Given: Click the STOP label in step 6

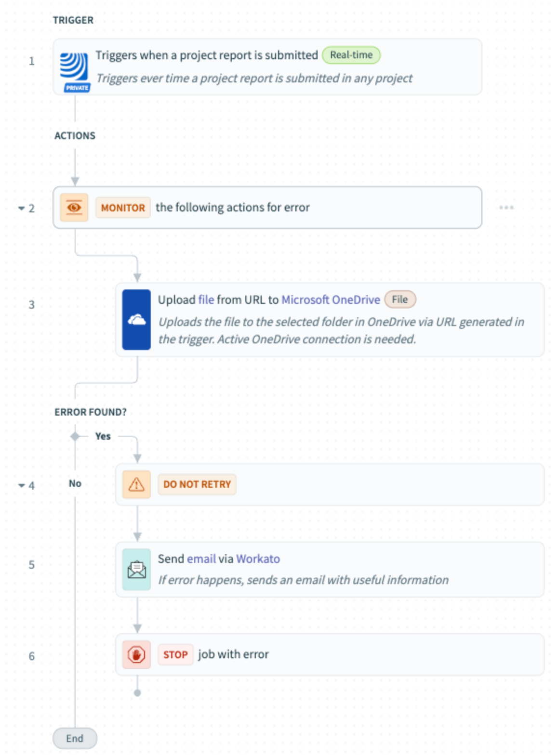Looking at the screenshot, I should tap(175, 655).
